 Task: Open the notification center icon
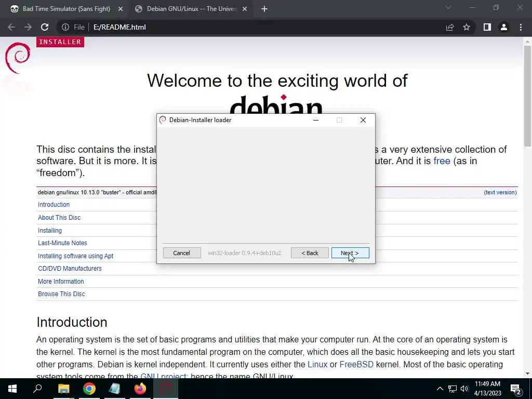(x=515, y=389)
